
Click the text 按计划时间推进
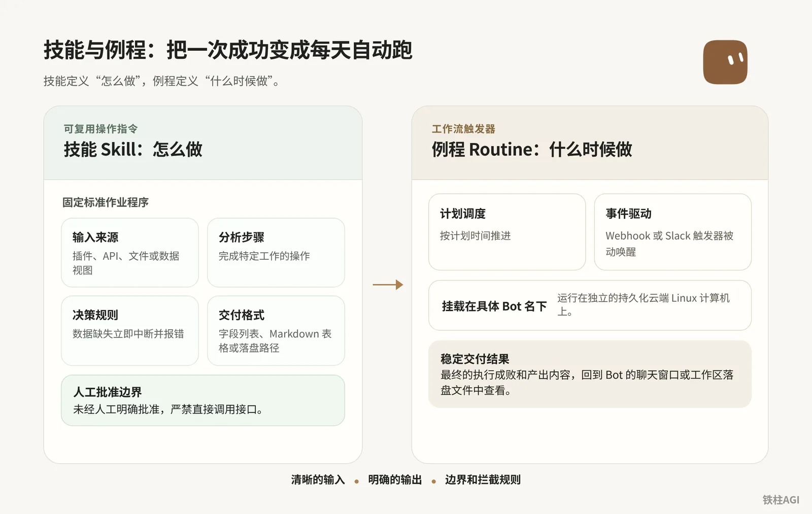(476, 236)
